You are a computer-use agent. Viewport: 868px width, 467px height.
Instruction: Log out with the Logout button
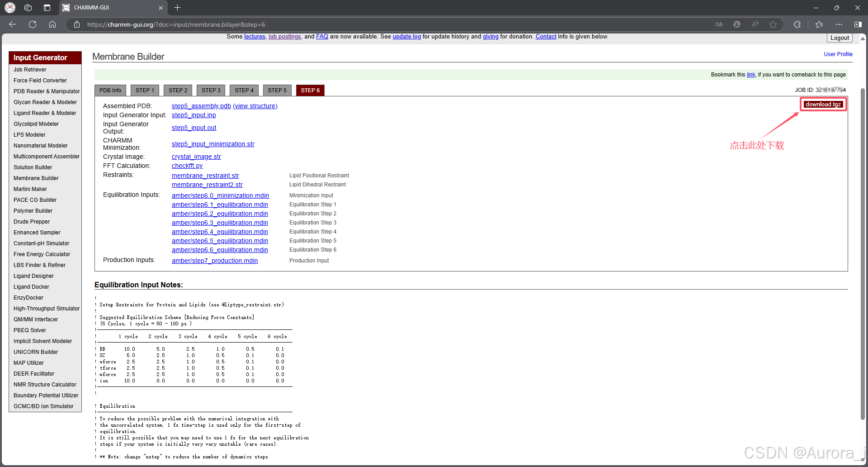pyautogui.click(x=840, y=38)
